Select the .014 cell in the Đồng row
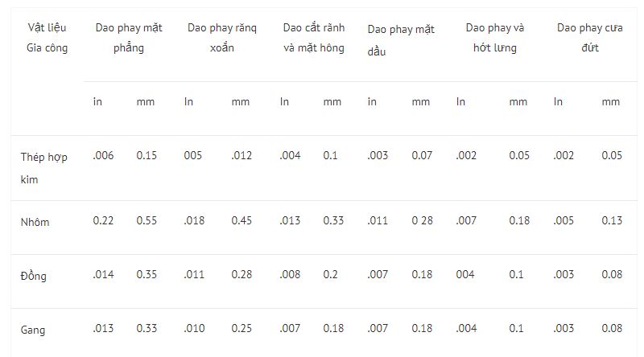Image resolution: width=644 pixels, height=357 pixels. pos(103,274)
